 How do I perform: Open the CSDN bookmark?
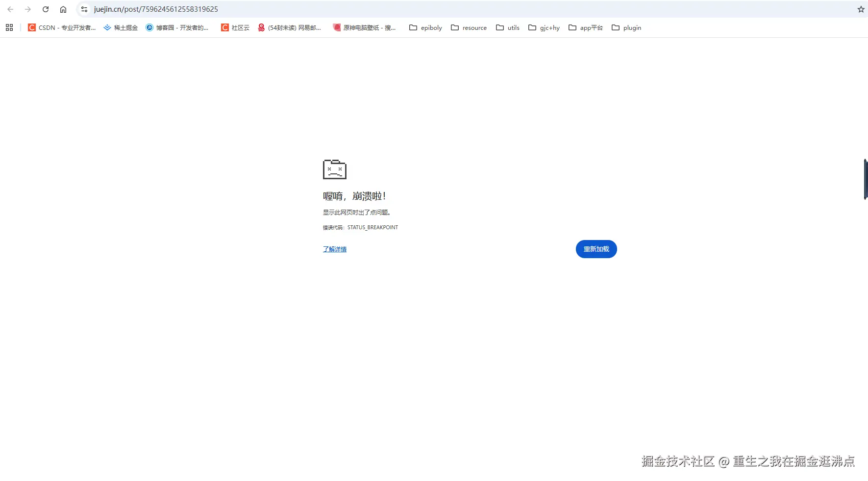click(x=61, y=27)
